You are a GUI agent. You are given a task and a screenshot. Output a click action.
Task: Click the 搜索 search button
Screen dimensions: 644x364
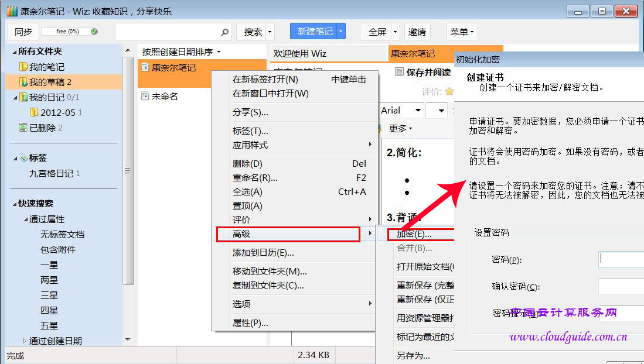pyautogui.click(x=253, y=32)
